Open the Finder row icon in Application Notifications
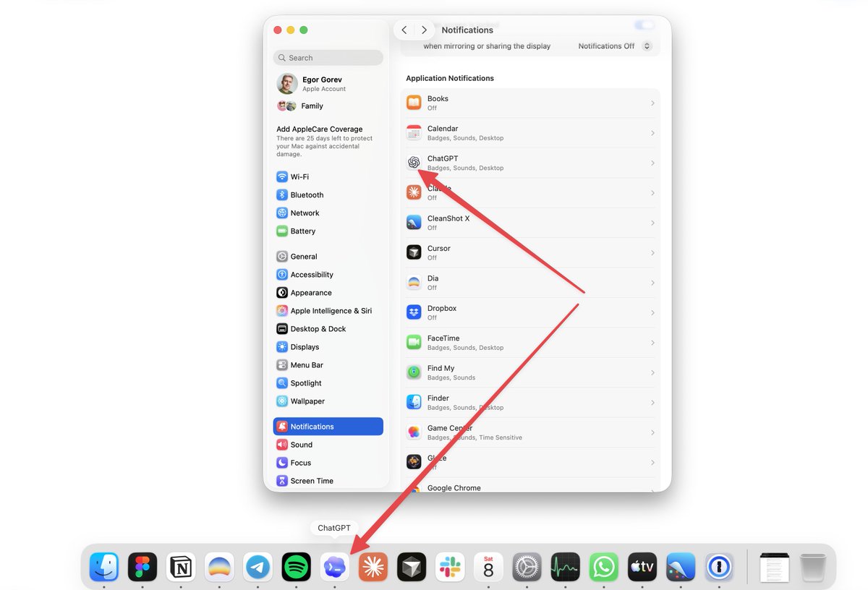The image size is (868, 590). pyautogui.click(x=414, y=402)
